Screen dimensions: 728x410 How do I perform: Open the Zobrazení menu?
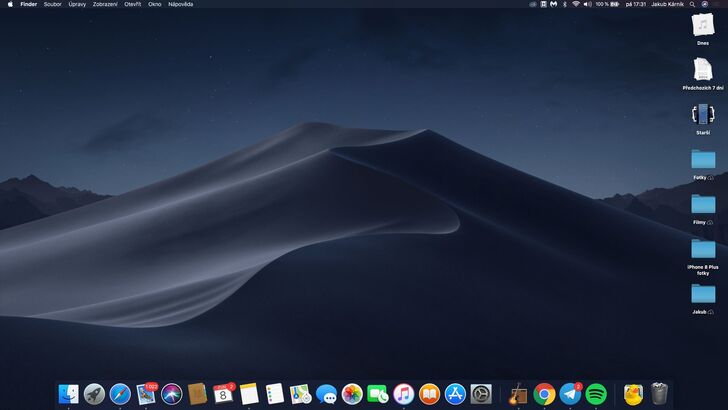105,4
